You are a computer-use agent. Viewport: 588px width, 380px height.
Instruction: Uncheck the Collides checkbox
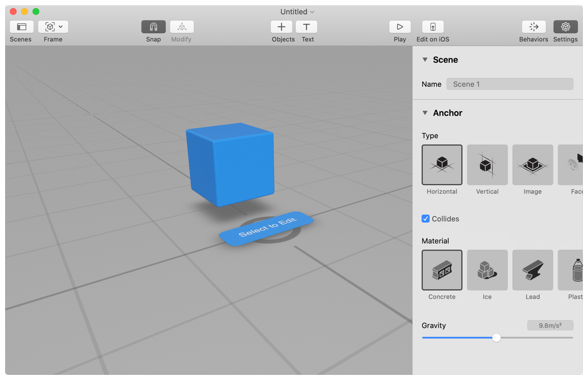(425, 218)
